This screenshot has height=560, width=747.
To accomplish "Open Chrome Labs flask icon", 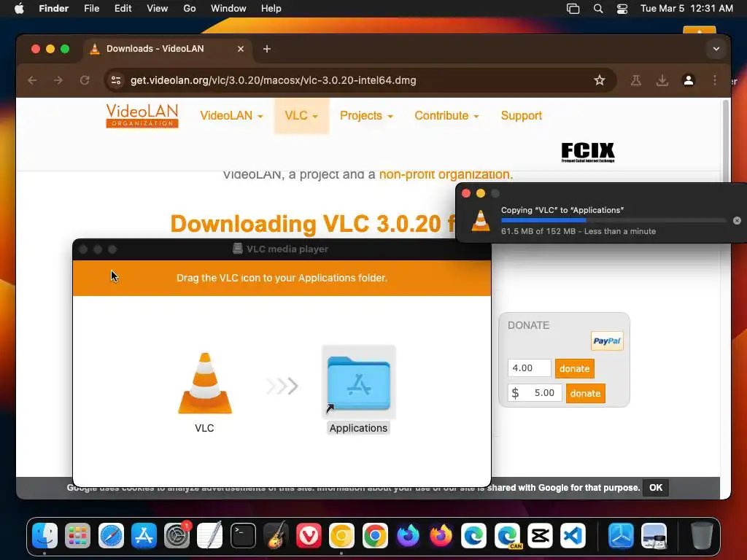I will click(x=636, y=80).
